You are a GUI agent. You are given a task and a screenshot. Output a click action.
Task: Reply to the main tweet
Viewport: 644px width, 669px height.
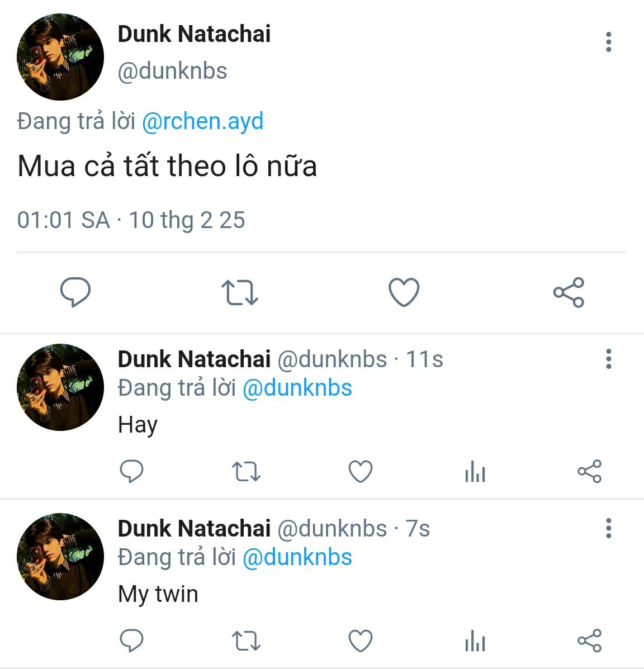tap(75, 292)
